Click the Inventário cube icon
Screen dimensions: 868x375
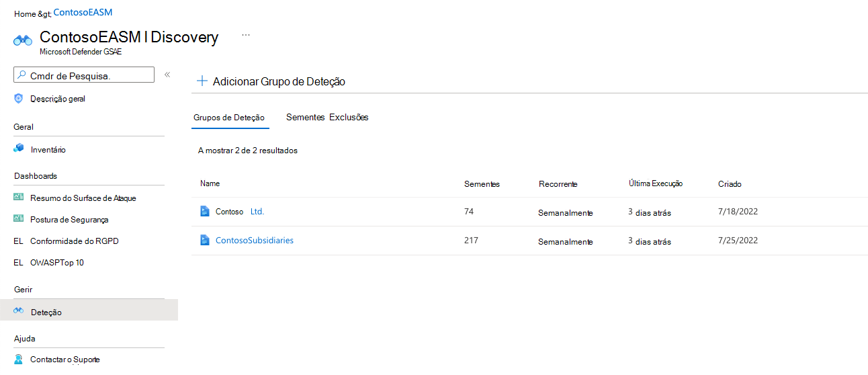(x=19, y=149)
